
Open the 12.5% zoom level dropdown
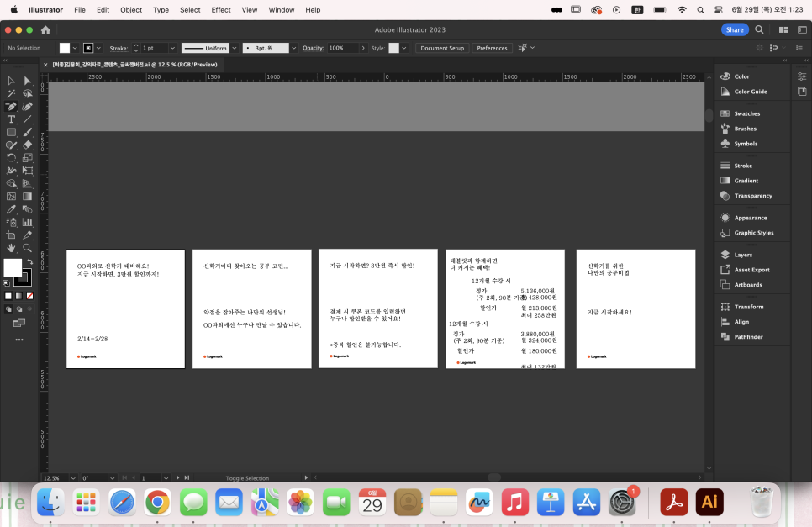(x=73, y=477)
